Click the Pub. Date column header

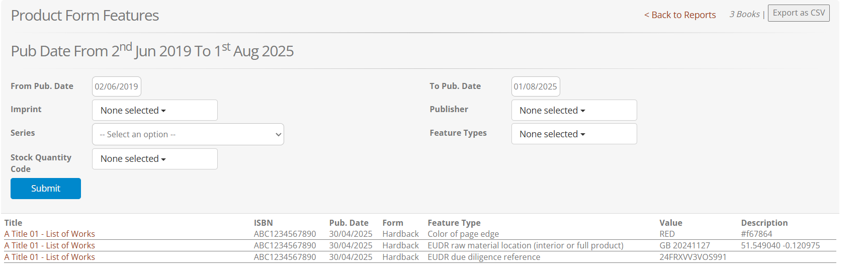coord(349,223)
